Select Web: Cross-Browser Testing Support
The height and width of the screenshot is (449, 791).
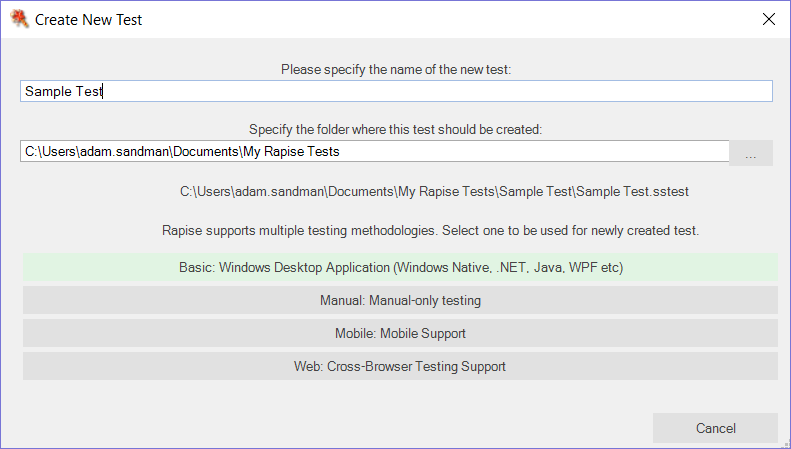point(400,366)
